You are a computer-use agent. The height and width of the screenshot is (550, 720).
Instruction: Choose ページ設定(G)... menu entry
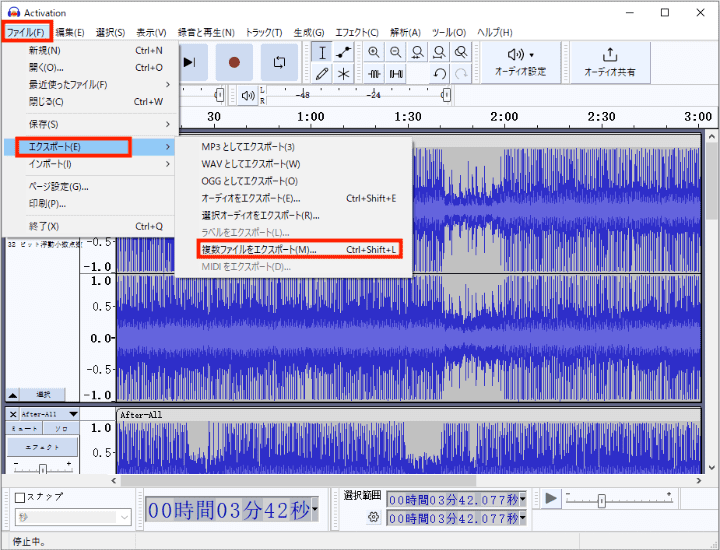tap(90, 186)
